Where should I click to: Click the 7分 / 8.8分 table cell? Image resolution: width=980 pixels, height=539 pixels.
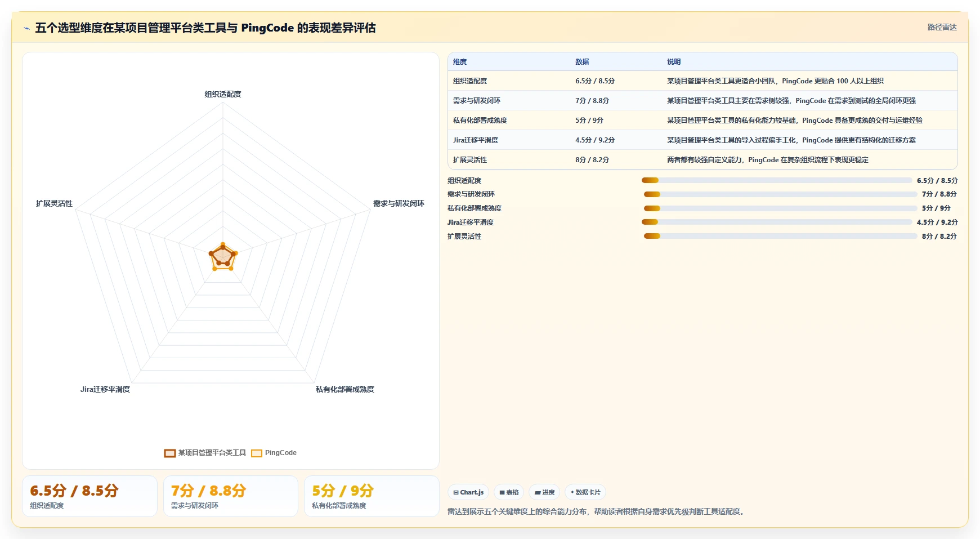coord(592,101)
